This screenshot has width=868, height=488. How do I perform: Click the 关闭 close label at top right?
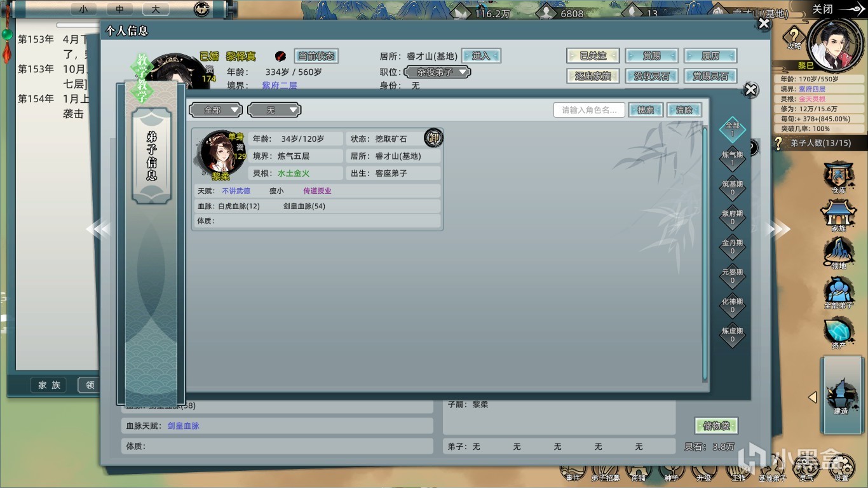822,9
